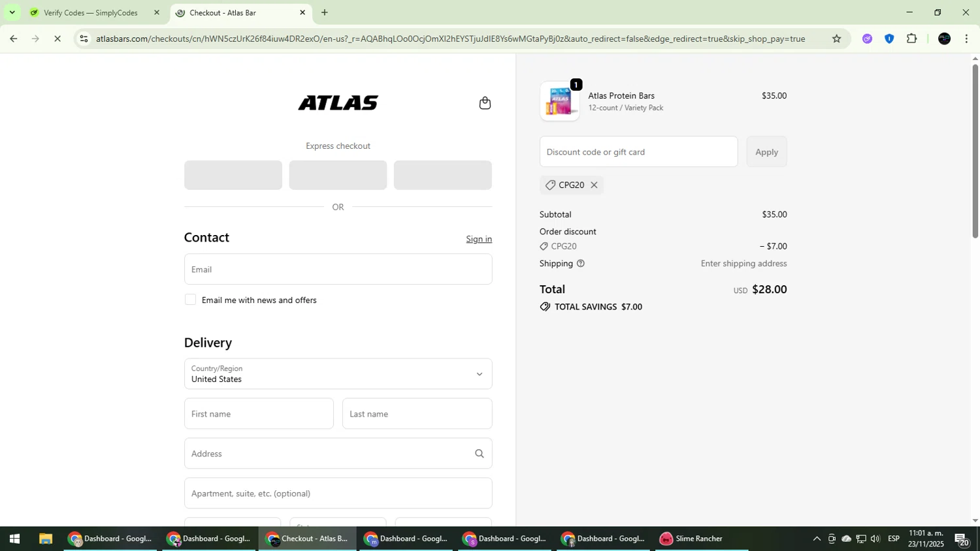The width and height of the screenshot is (980, 551).
Task: Open File Explorer from the taskbar
Action: point(45,539)
